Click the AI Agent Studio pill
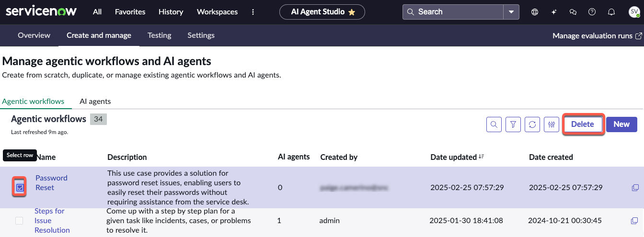 (322, 11)
